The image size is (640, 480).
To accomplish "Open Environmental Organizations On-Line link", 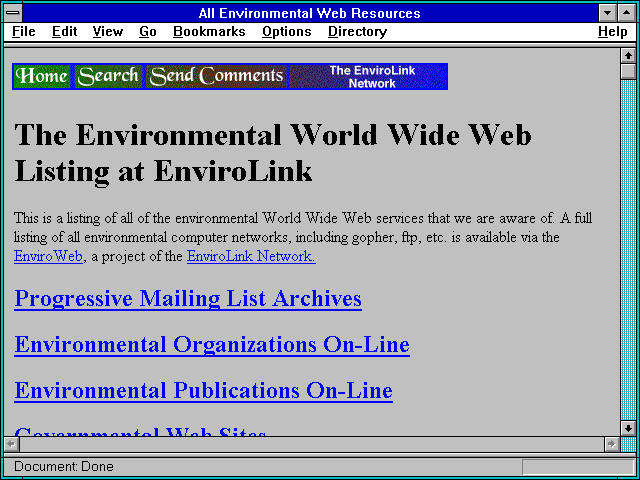I will [212, 344].
